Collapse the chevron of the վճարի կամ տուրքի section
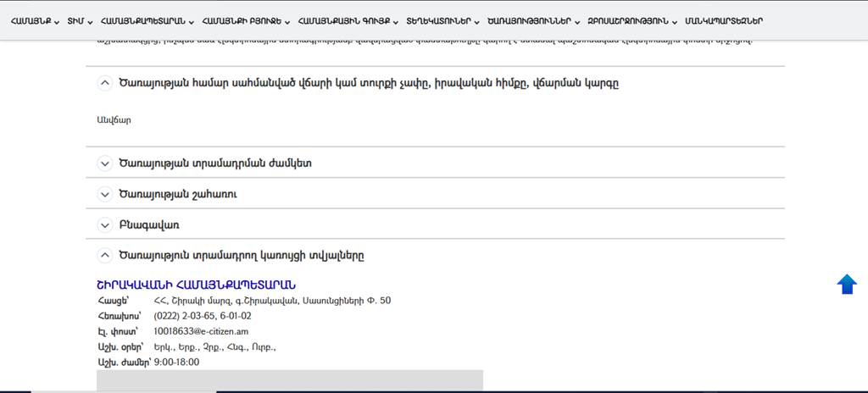Screen dimensions: 868x393 tap(105, 83)
